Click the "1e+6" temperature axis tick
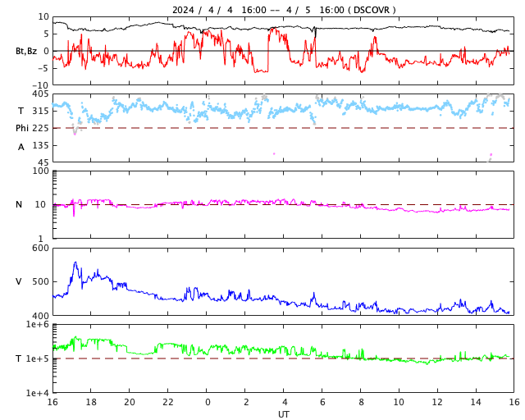This screenshot has width=525, height=420. 38,324
